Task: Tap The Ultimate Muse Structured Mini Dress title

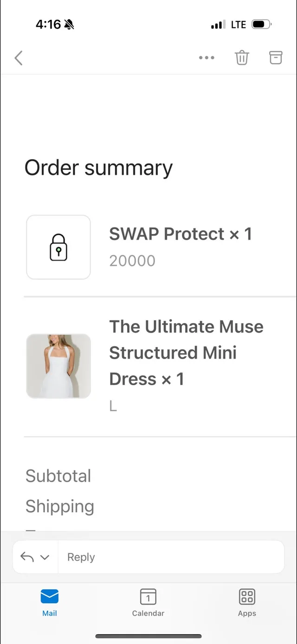Action: (x=186, y=352)
